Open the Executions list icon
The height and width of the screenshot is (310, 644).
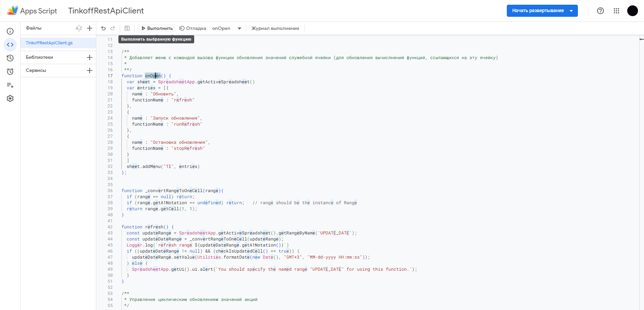10,85
